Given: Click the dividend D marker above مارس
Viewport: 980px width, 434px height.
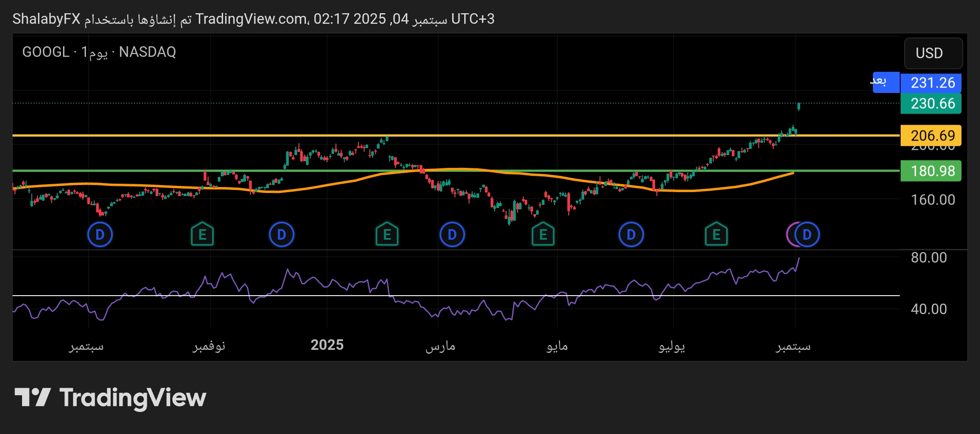Looking at the screenshot, I should point(452,234).
